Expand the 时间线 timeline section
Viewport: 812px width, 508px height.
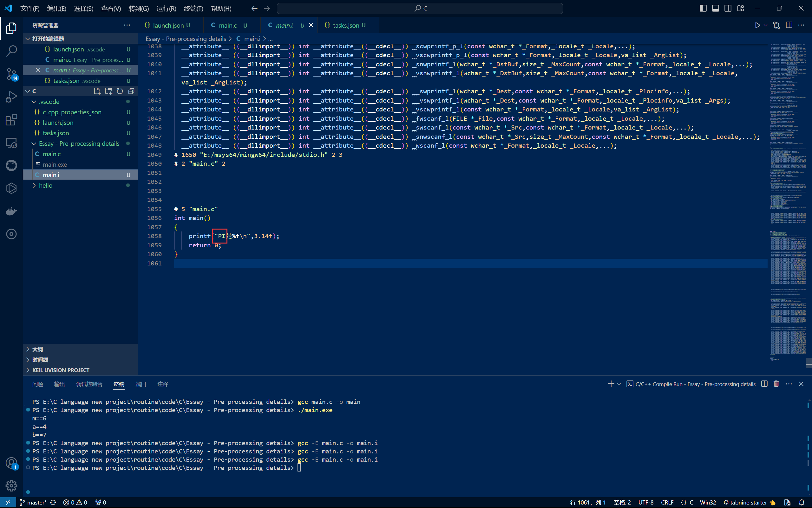(81, 359)
